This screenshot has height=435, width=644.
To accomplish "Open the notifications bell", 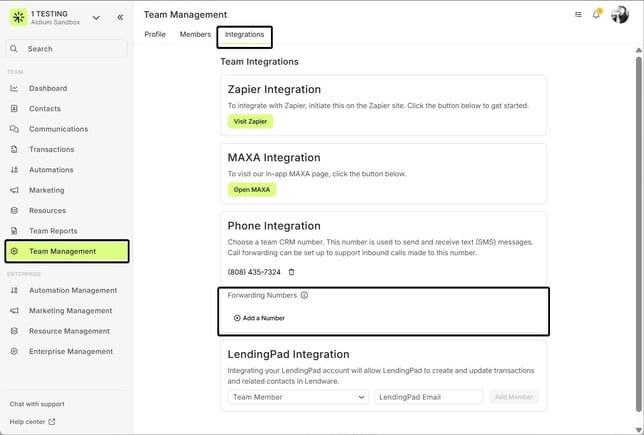I will pos(597,15).
